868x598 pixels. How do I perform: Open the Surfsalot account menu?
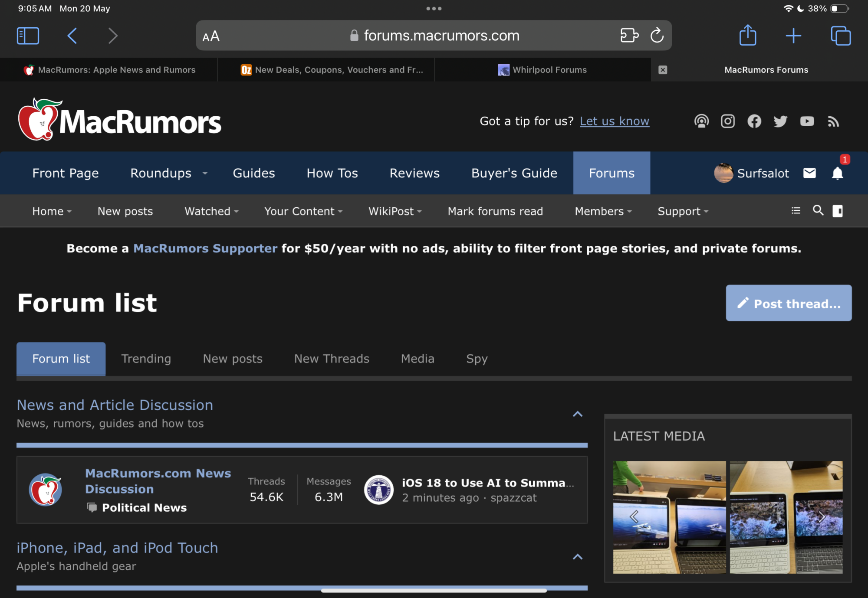coord(752,173)
